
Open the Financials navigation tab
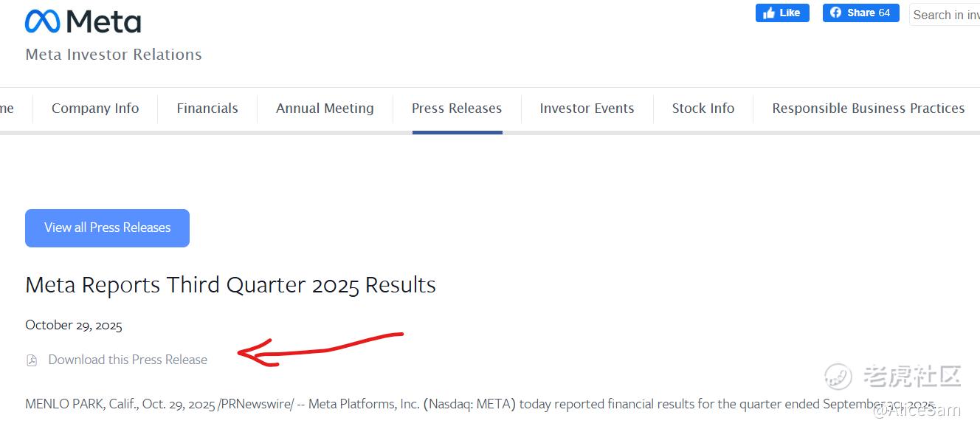(207, 109)
